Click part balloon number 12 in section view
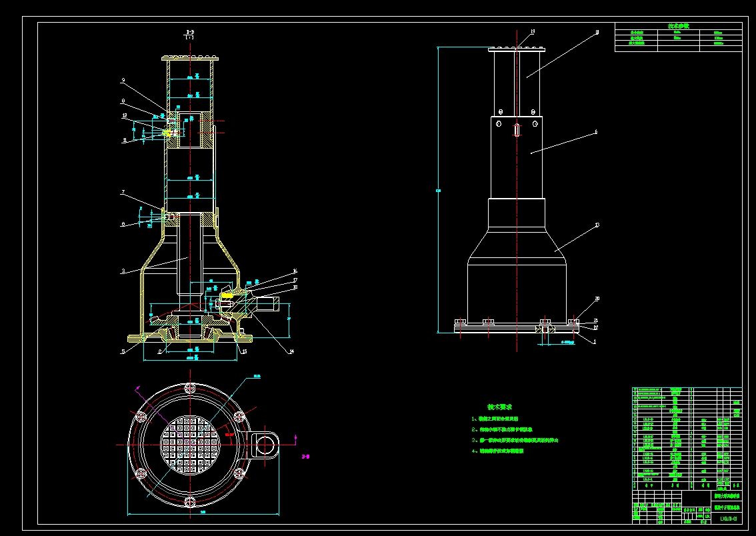 125,116
